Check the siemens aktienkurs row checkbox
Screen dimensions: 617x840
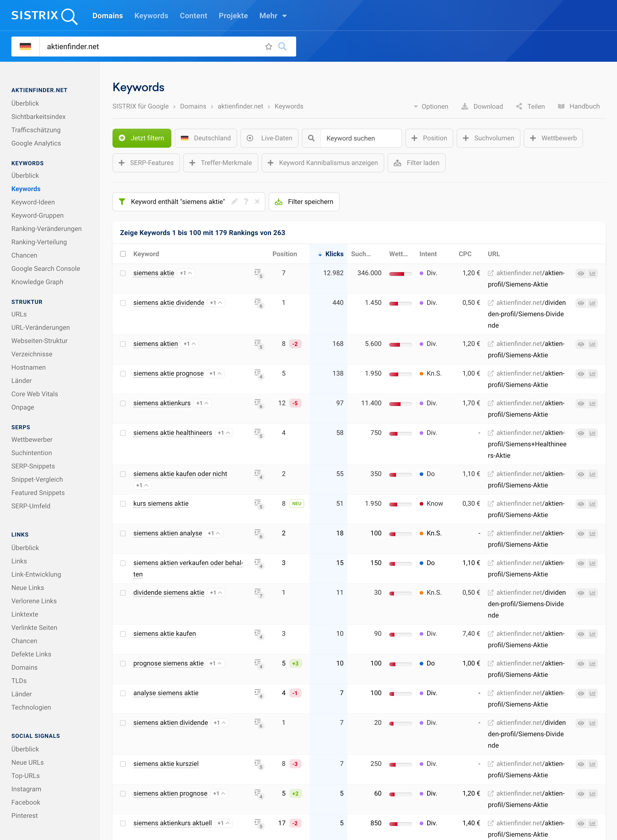tap(123, 403)
